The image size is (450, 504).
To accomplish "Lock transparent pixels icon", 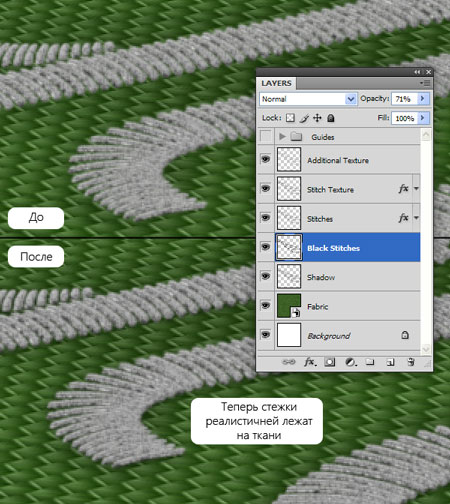I will (x=290, y=118).
